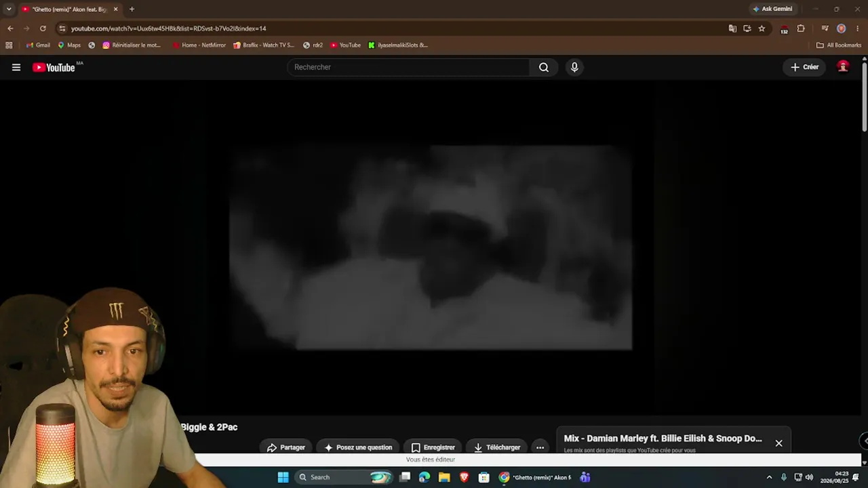This screenshot has height=488, width=868.
Task: Open the Windows Start menu
Action: (283, 477)
